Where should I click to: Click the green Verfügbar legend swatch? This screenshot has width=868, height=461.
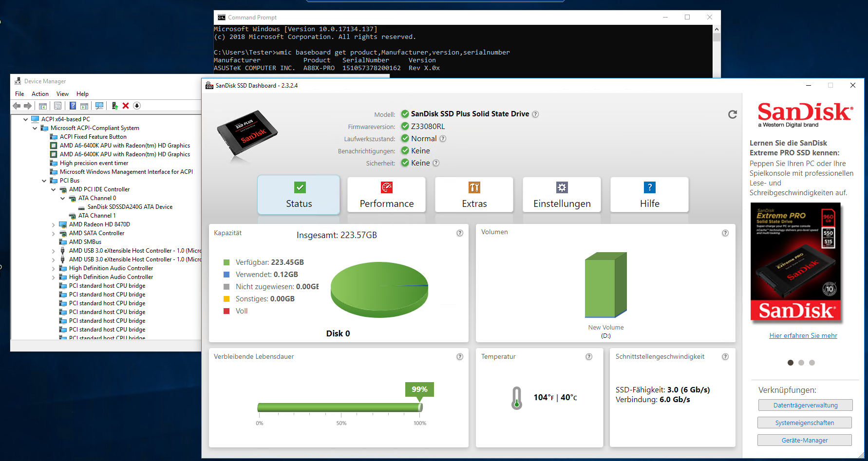[x=226, y=262]
